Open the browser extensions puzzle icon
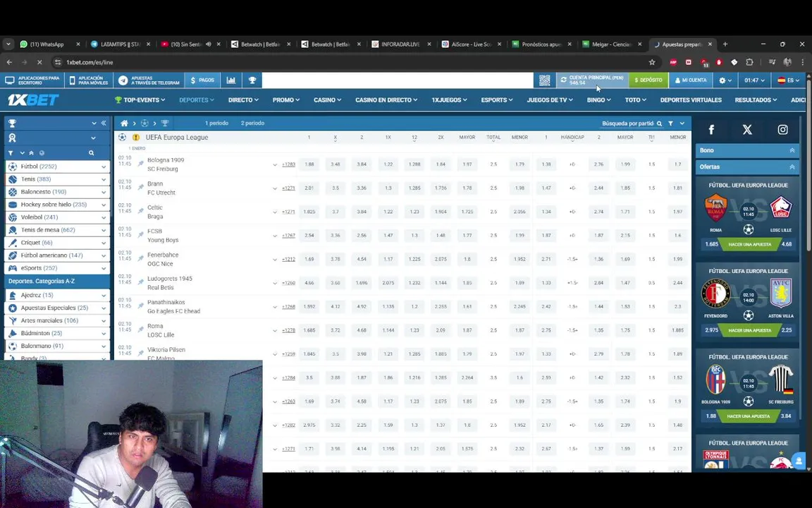Screen dimensions: 812x508 click(749, 62)
